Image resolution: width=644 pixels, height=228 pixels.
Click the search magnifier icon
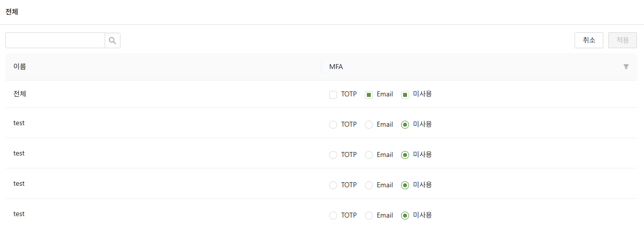coord(113,41)
